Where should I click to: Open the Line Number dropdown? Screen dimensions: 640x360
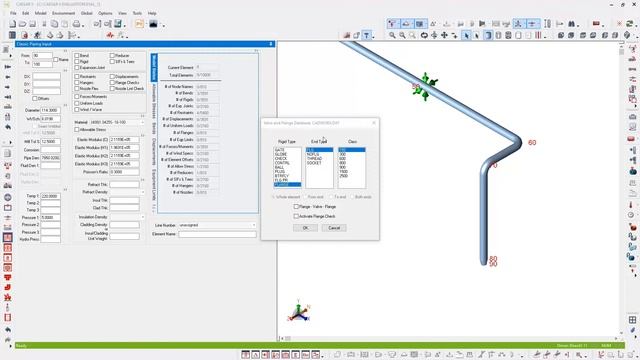(253, 225)
